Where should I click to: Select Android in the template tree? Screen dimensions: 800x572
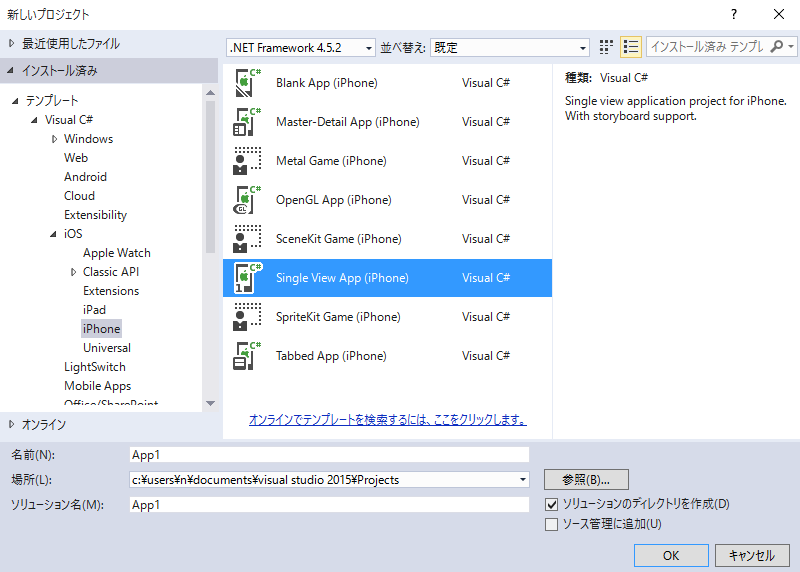tap(85, 177)
